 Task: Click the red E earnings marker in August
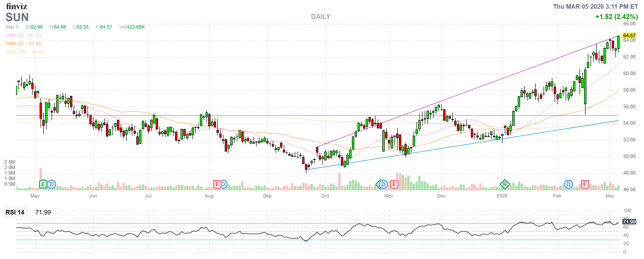tap(217, 185)
